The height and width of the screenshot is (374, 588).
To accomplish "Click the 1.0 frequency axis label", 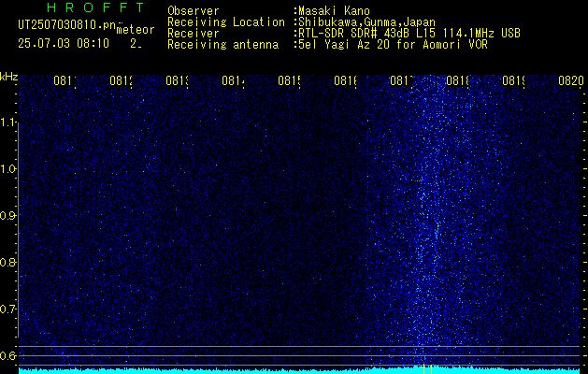I will (8, 169).
